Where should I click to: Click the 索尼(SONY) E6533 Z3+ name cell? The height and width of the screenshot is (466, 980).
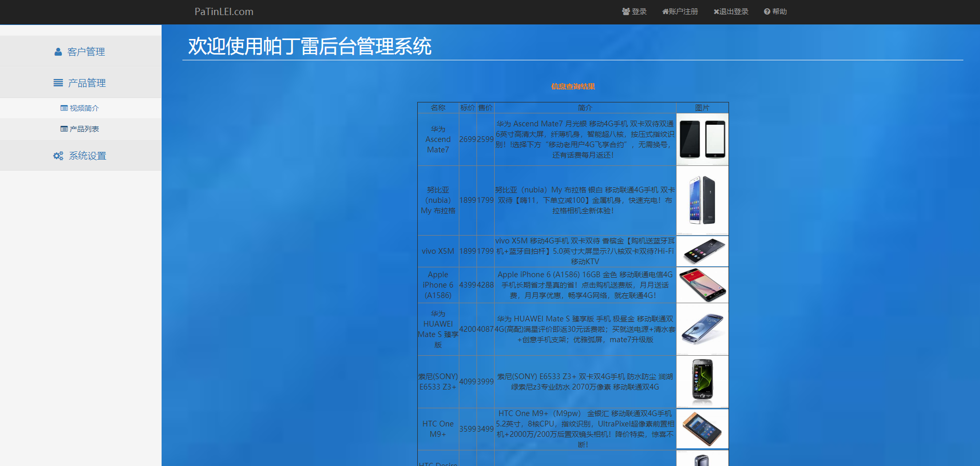tap(438, 382)
